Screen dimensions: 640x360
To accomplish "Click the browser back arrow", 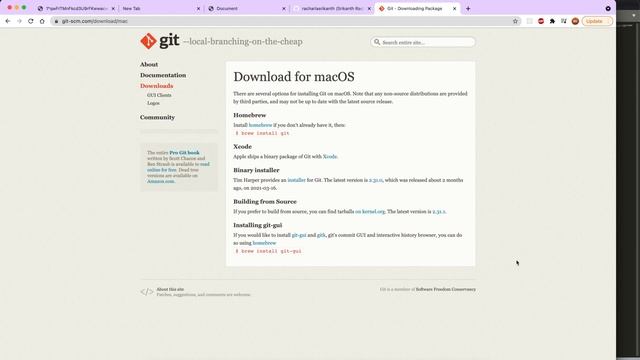I will pos(8,21).
